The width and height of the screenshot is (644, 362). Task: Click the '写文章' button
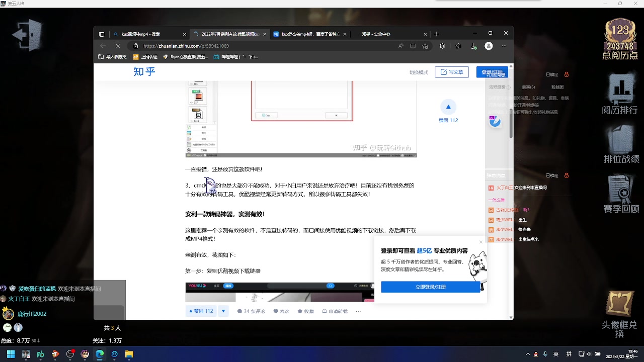click(452, 72)
